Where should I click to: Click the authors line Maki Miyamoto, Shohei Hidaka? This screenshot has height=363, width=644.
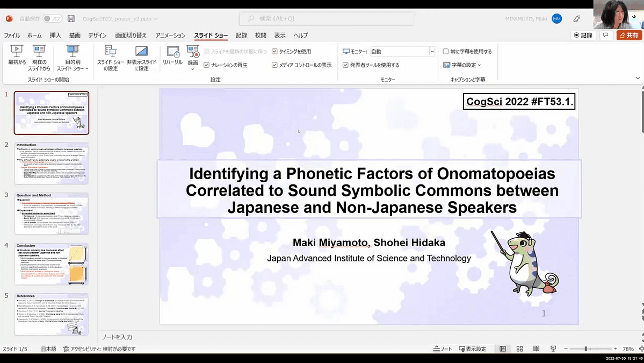pyautogui.click(x=369, y=243)
